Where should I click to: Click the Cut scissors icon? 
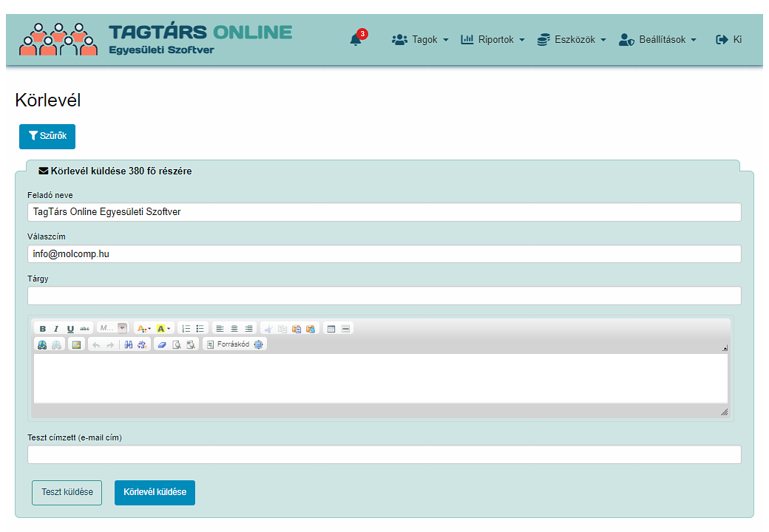click(268, 329)
